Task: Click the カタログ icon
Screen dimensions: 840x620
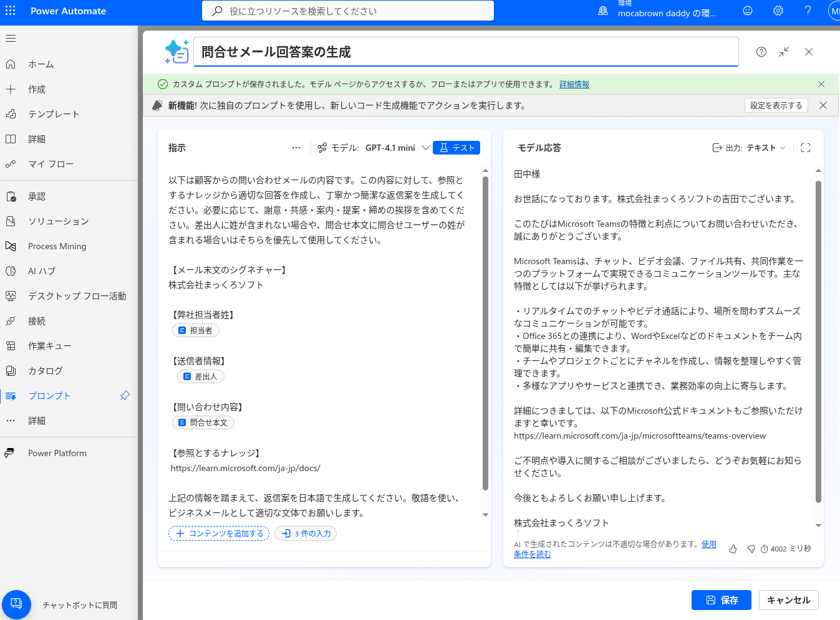Action: [x=11, y=371]
